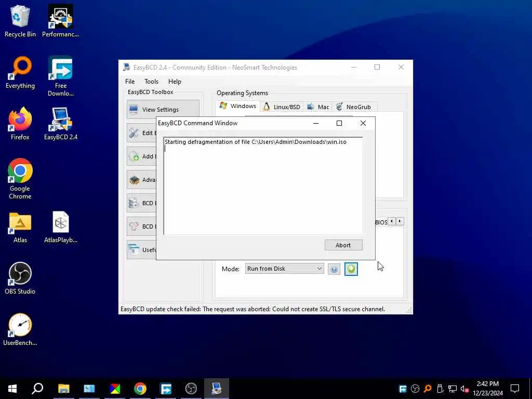Screen dimensions: 532x399
Task: Open the Help menu in EasyBCD
Action: [x=175, y=82]
